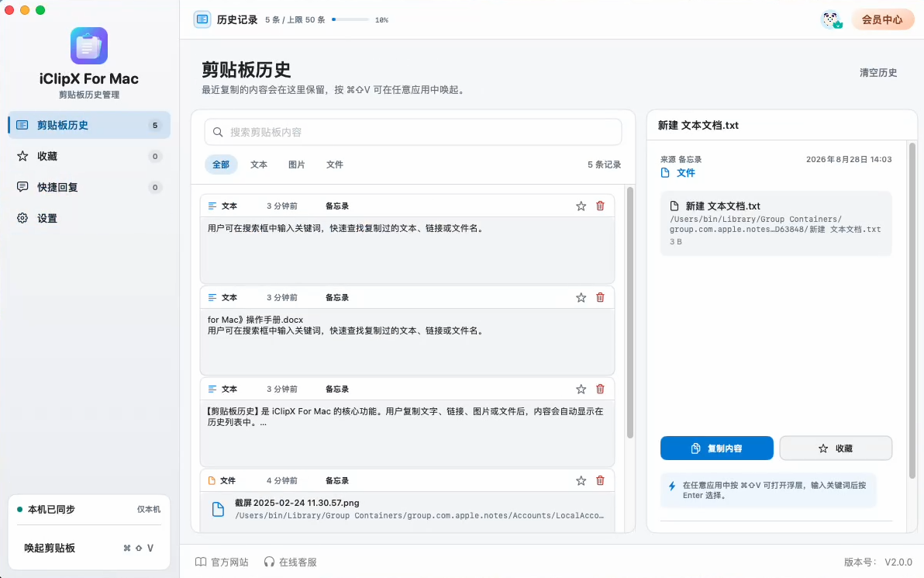
Task: Click the history usage progress bar at 10%
Action: 350,19
